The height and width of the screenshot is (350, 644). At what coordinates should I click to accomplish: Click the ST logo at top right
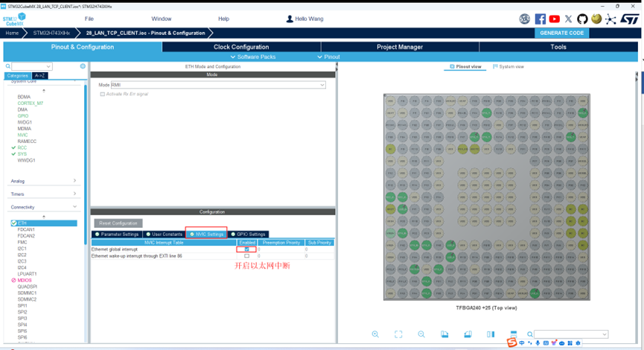pyautogui.click(x=629, y=19)
